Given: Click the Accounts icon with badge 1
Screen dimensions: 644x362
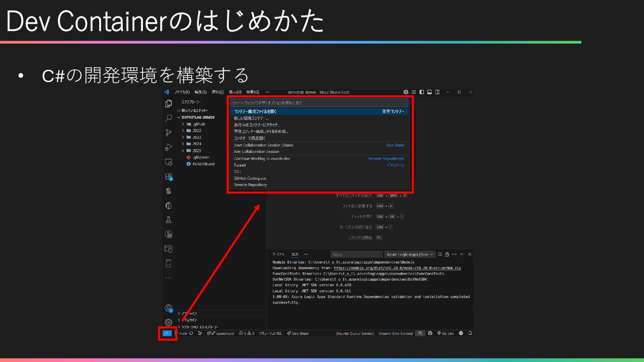Looking at the screenshot, I should tap(168, 308).
